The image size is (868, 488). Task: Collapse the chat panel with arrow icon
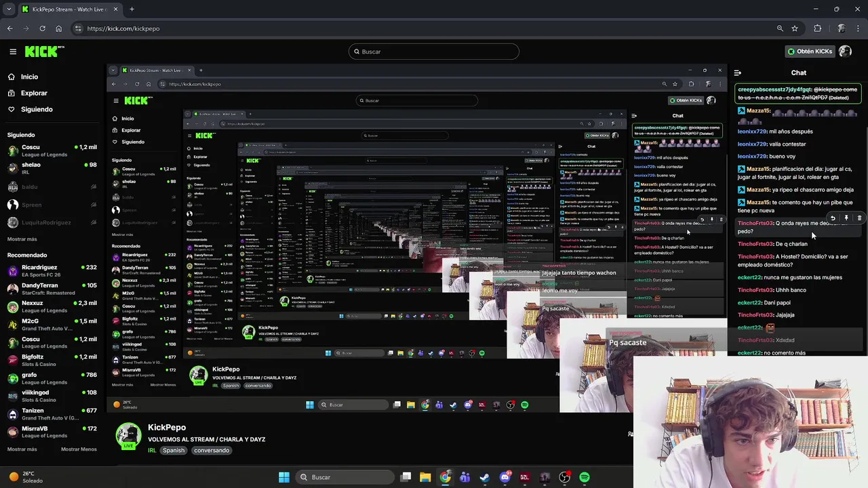pos(737,73)
